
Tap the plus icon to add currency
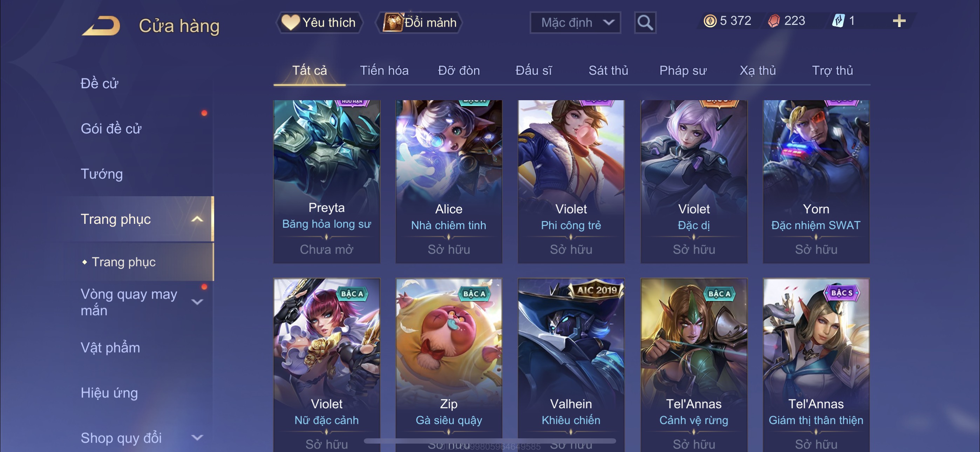click(x=899, y=21)
